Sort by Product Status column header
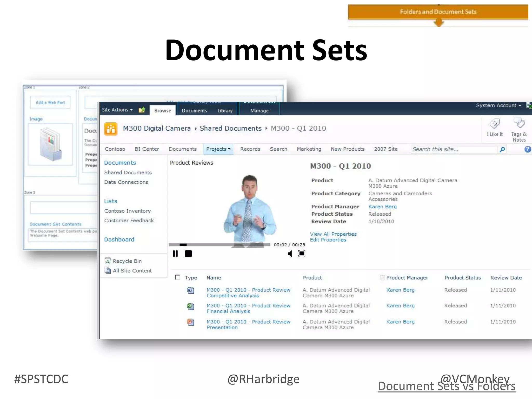Image resolution: width=532 pixels, height=399 pixels. click(x=463, y=278)
